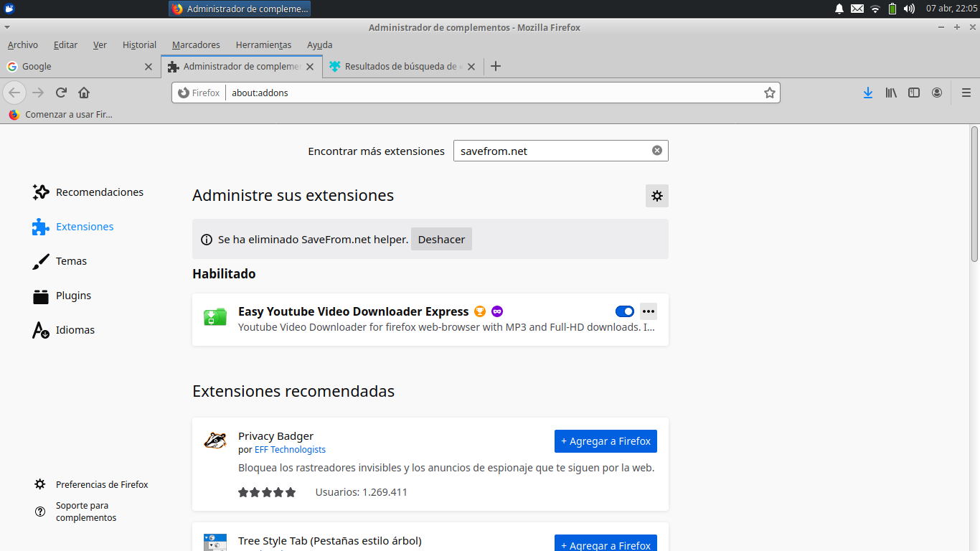Open the Archivo menu
Image resolution: width=980 pixels, height=551 pixels.
click(23, 44)
